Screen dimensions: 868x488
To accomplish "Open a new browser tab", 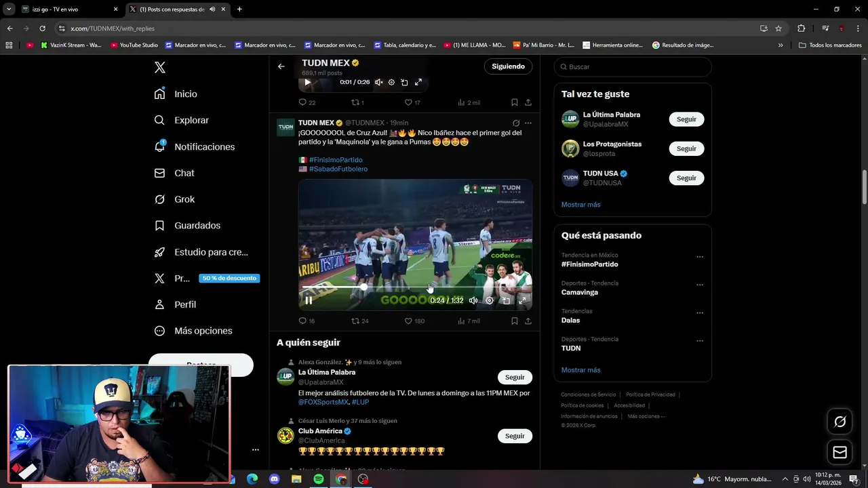I will click(x=239, y=9).
